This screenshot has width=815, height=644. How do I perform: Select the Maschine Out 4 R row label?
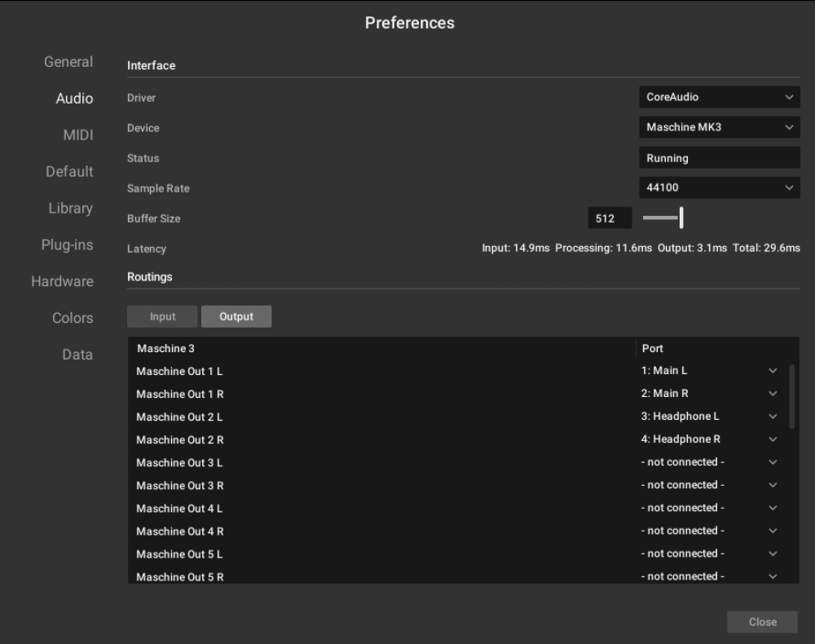coord(180,532)
